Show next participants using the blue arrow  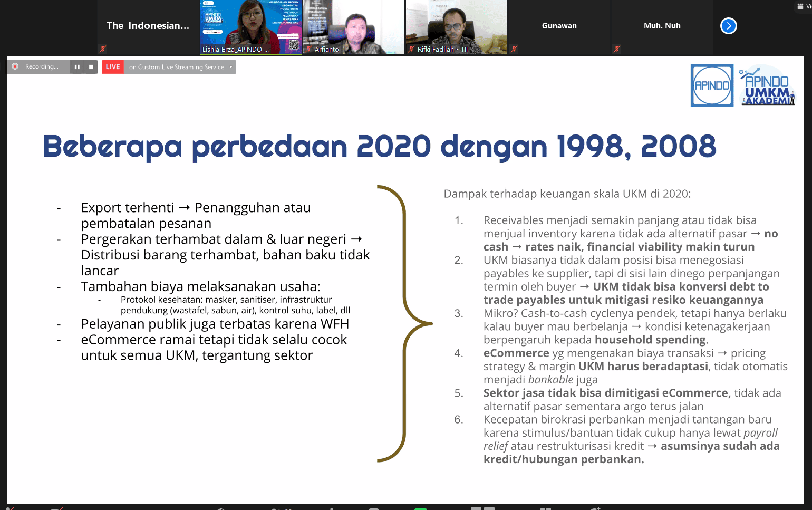(x=728, y=26)
